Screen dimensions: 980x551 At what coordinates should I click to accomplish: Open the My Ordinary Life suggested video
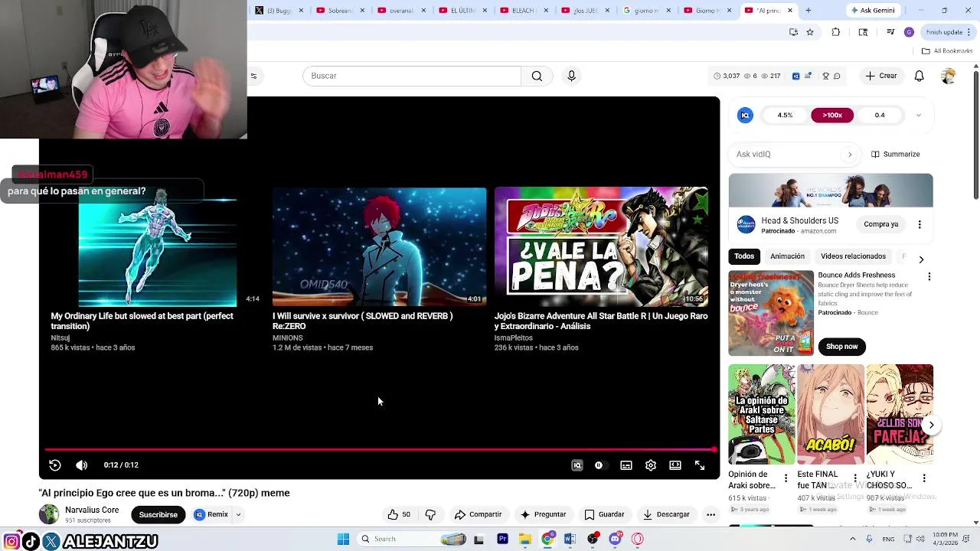click(x=158, y=246)
